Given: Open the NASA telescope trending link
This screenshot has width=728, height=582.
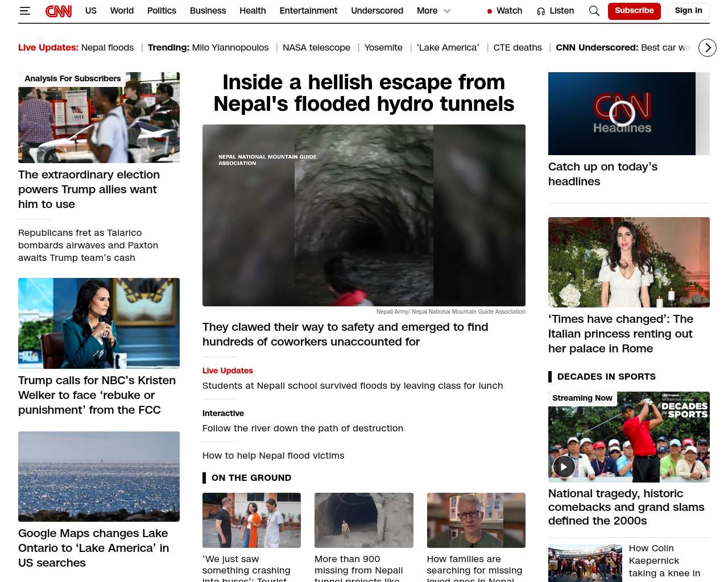Looking at the screenshot, I should (x=316, y=48).
